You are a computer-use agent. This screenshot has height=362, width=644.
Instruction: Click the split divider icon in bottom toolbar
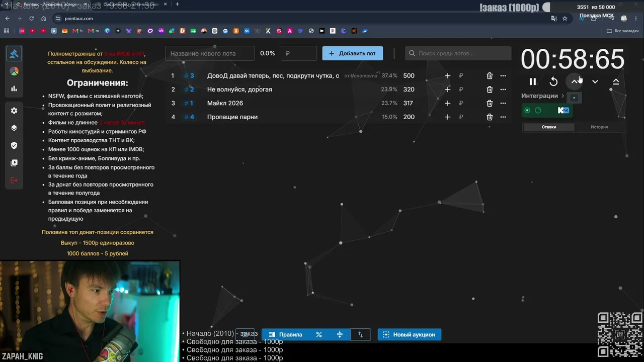[x=340, y=334]
